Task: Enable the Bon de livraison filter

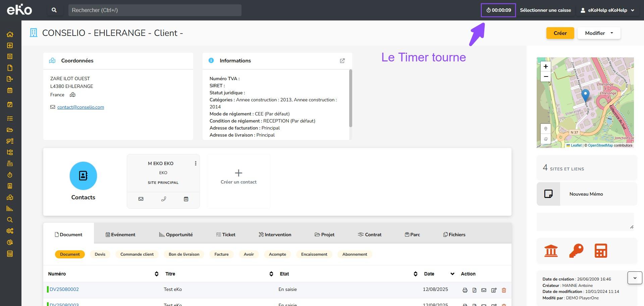Action: tap(184, 254)
